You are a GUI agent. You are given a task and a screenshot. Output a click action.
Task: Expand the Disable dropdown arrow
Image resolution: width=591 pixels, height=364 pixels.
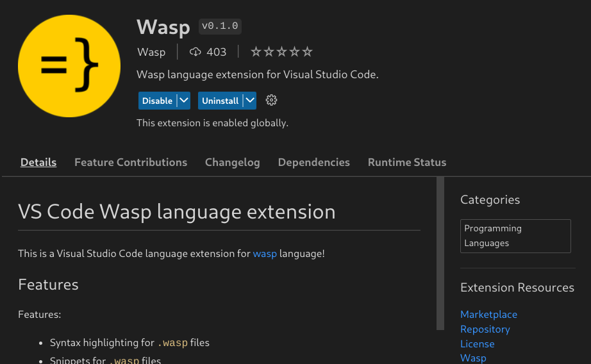coord(183,101)
